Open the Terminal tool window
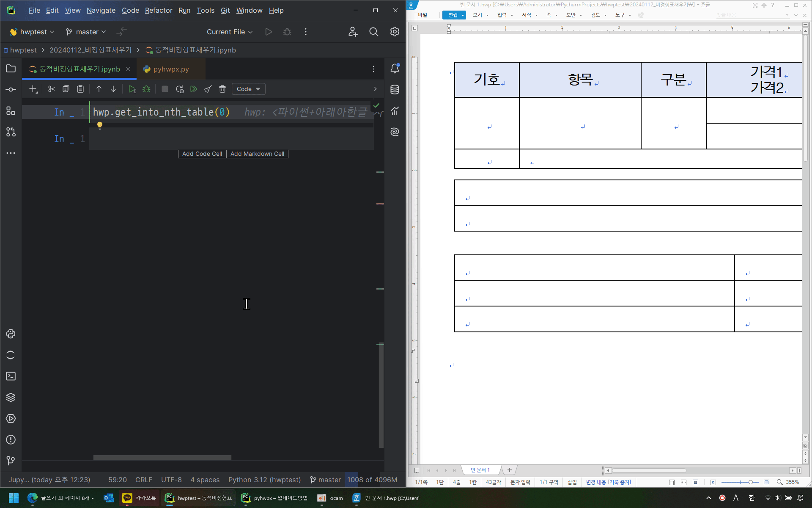 11,376
